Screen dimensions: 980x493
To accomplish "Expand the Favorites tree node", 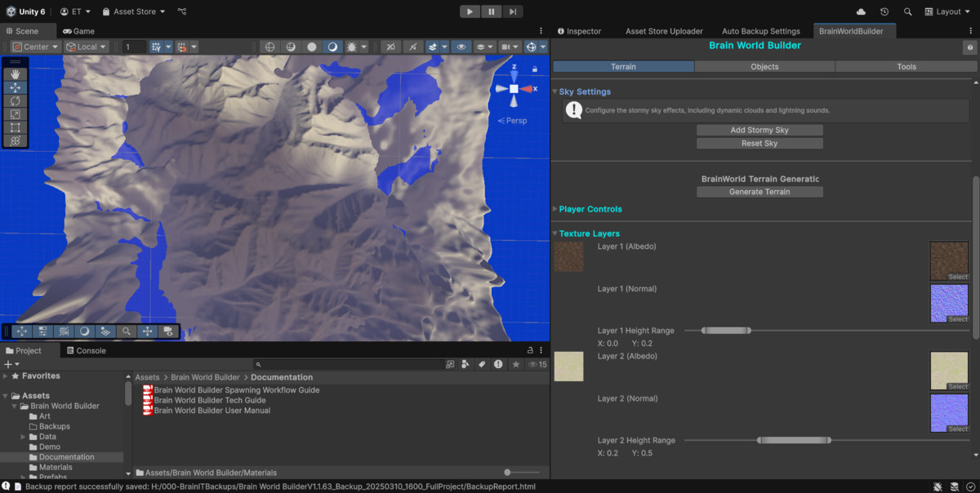I will (x=6, y=376).
